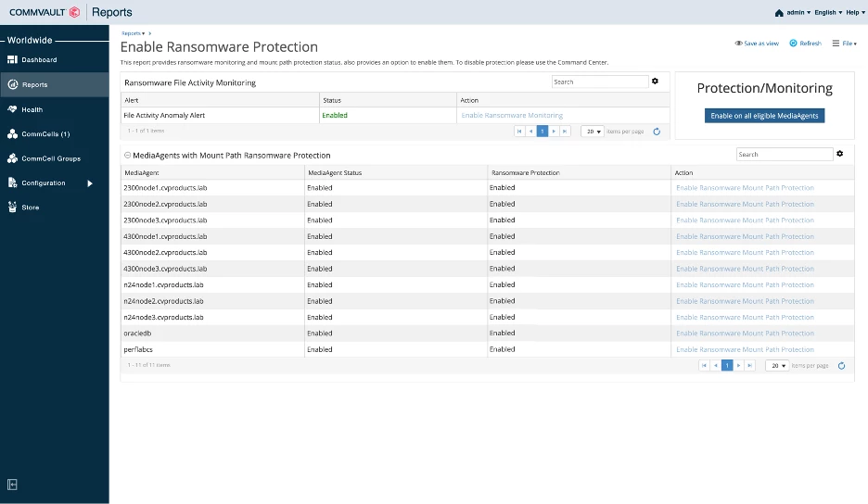Select Dashboard in the left navigation
Image resolution: width=868 pixels, height=504 pixels.
(39, 60)
